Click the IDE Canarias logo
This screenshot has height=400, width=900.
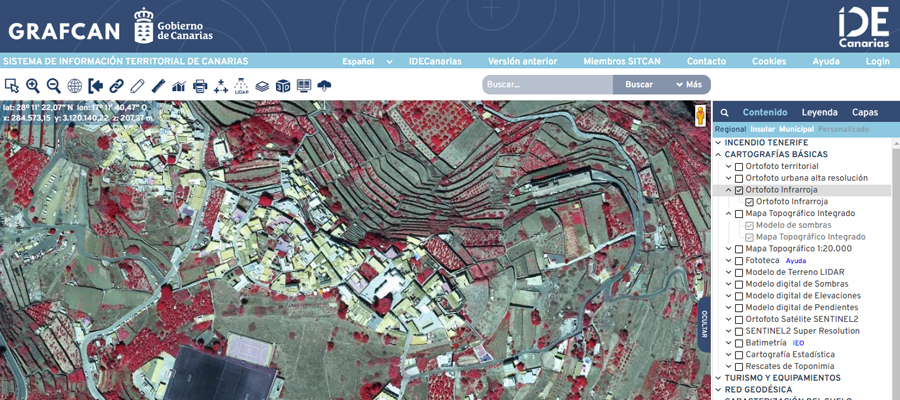click(863, 28)
